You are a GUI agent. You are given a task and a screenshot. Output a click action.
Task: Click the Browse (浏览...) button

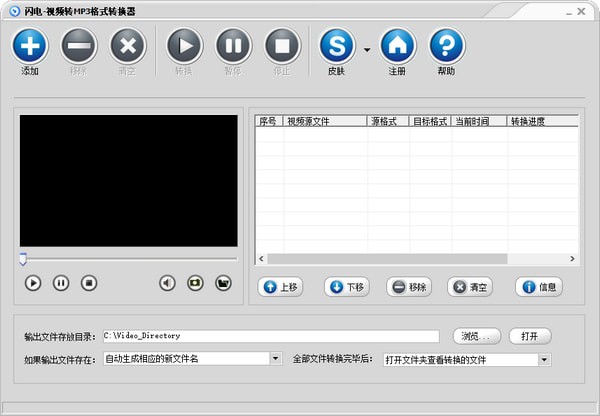pyautogui.click(x=477, y=336)
